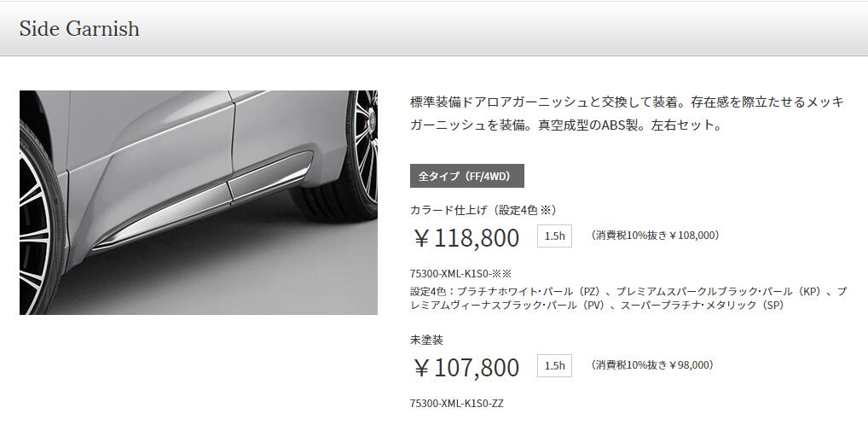Click the カラード仕上げ (設定4色) label
Screen dimensions: 868x431
483,210
